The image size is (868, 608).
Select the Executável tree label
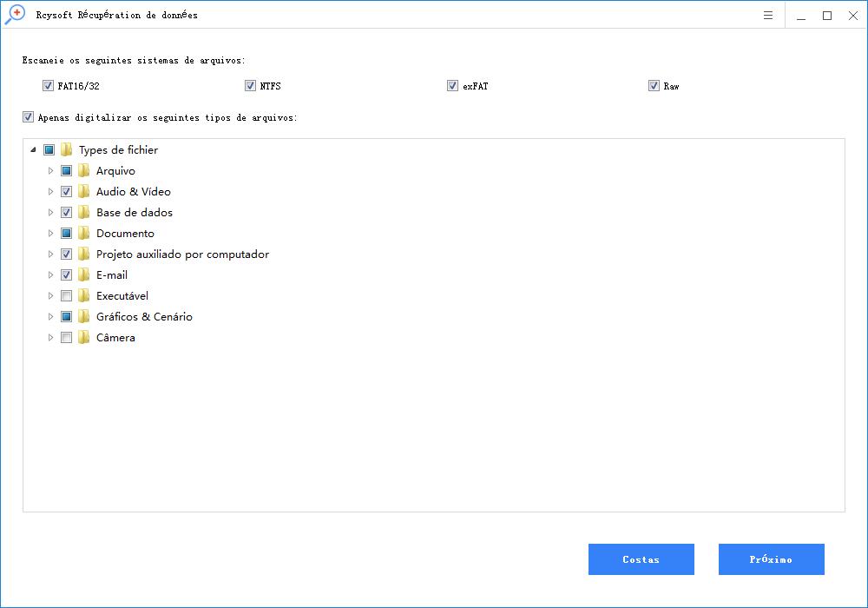tap(122, 296)
